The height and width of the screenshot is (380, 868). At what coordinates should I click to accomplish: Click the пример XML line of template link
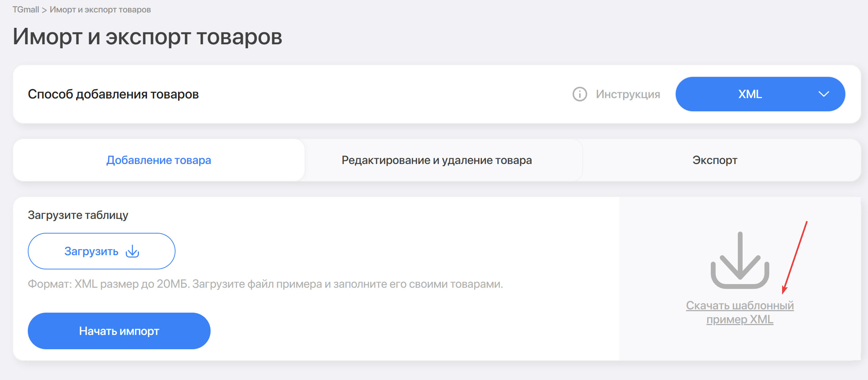[x=740, y=320]
